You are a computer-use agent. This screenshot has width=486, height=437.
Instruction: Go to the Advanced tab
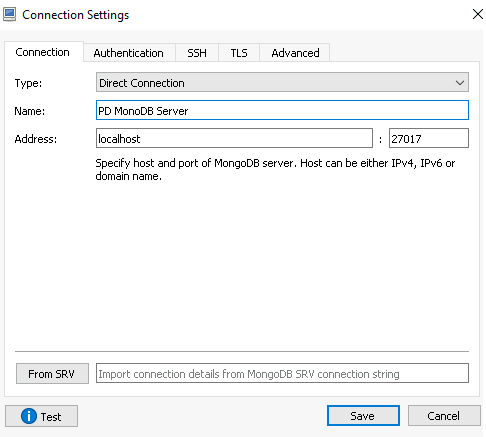[295, 53]
